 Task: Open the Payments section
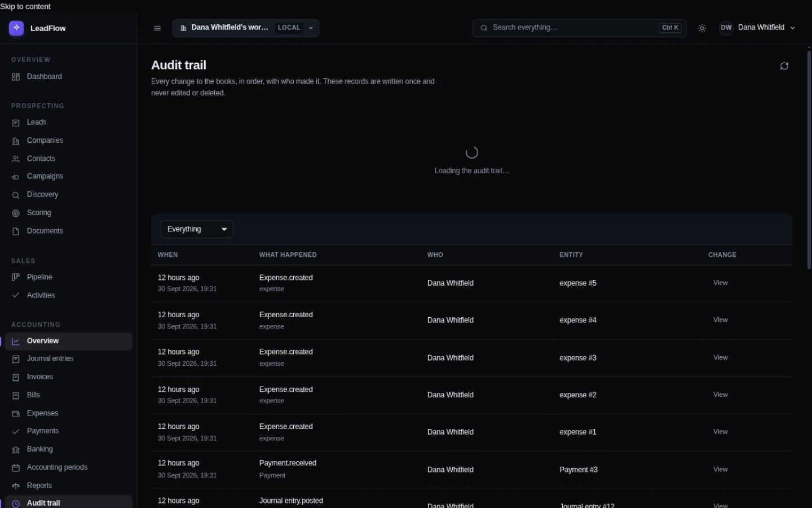[69, 431]
